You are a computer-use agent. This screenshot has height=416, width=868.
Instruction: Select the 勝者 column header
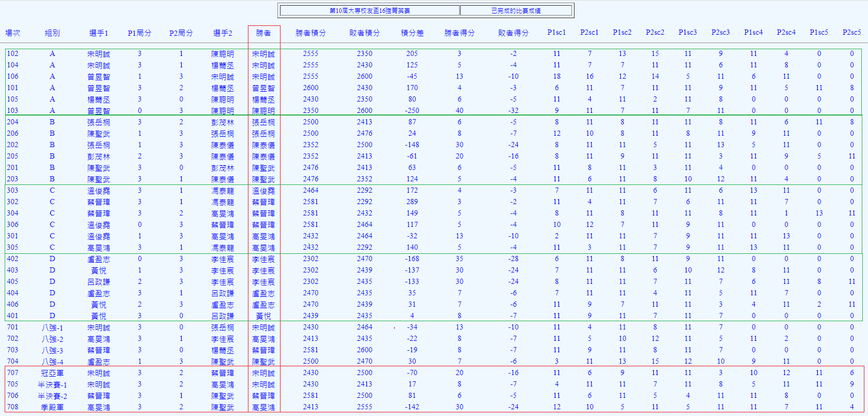click(263, 33)
